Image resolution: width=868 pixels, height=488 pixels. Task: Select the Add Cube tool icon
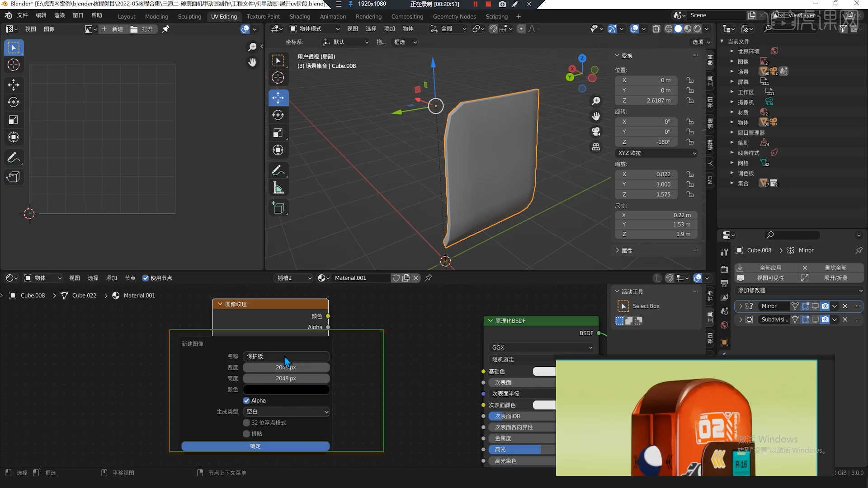point(278,208)
